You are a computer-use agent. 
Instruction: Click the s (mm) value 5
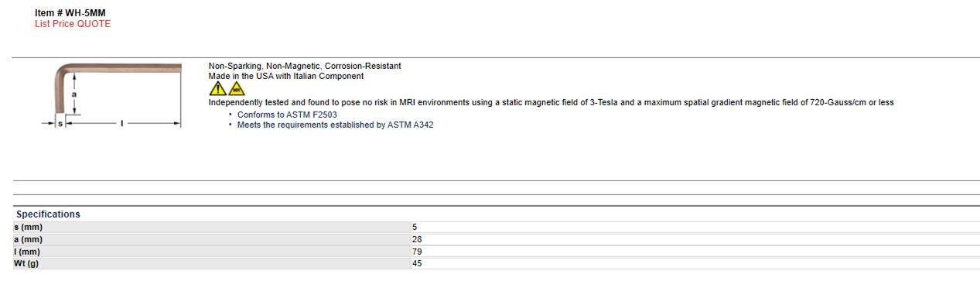point(415,227)
